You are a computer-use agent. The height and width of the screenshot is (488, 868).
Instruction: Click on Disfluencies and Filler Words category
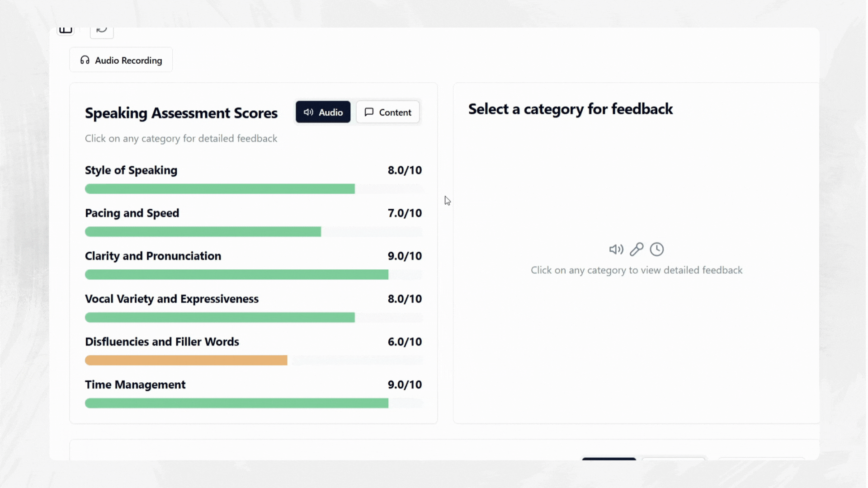[x=162, y=342]
